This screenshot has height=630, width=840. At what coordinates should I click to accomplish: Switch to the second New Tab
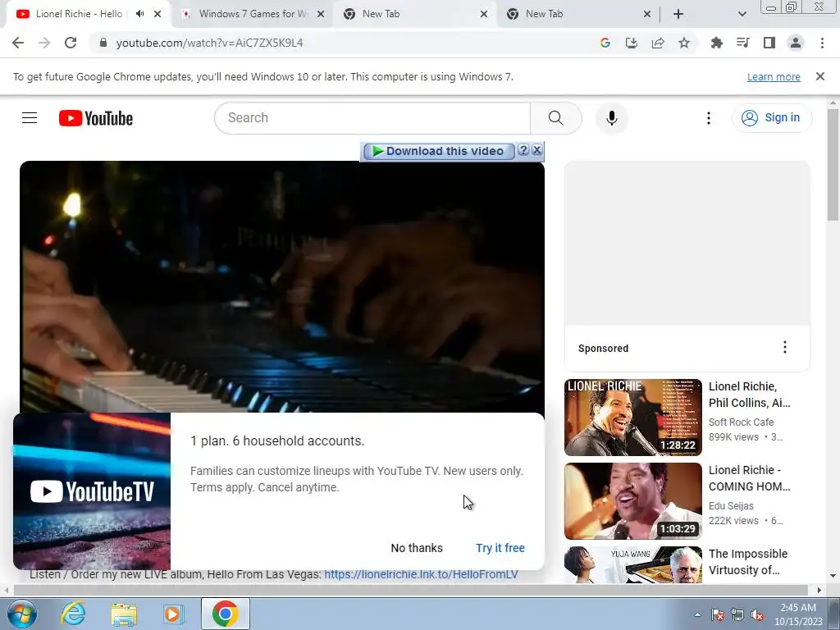click(x=544, y=14)
